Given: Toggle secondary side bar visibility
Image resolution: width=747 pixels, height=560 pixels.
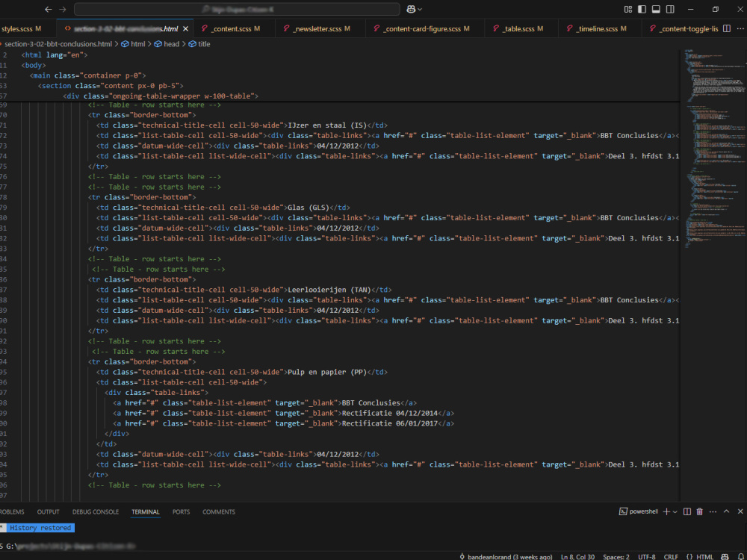Looking at the screenshot, I should coord(670,9).
